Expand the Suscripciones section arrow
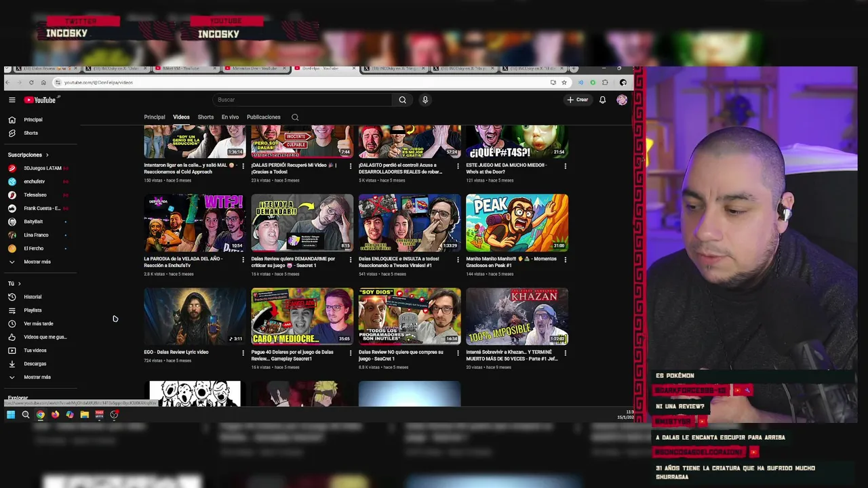The width and height of the screenshot is (868, 488). tap(47, 155)
